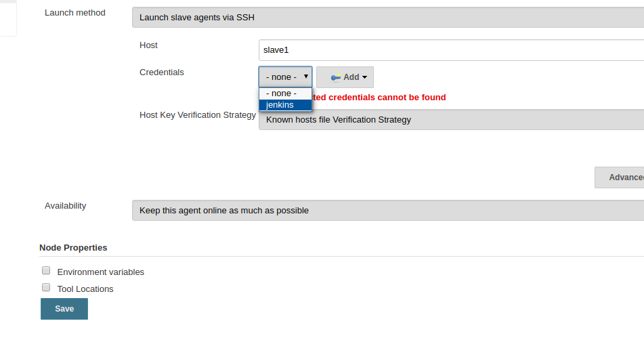Viewport: 644px width, 338px height.
Task: Focus the Host input field
Action: pos(452,50)
